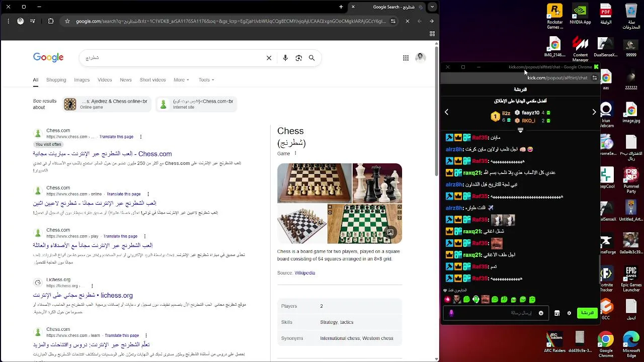Click the green send chat button
Screen dimensions: 644x362
pyautogui.click(x=587, y=313)
